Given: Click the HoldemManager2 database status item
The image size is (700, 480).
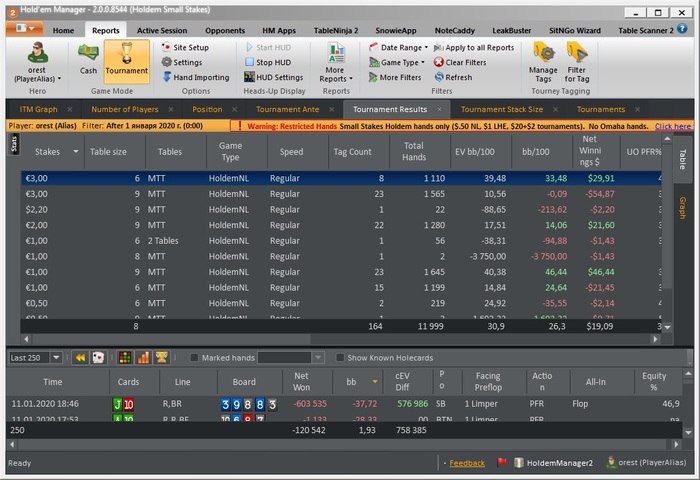Looking at the screenshot, I should click(554, 463).
